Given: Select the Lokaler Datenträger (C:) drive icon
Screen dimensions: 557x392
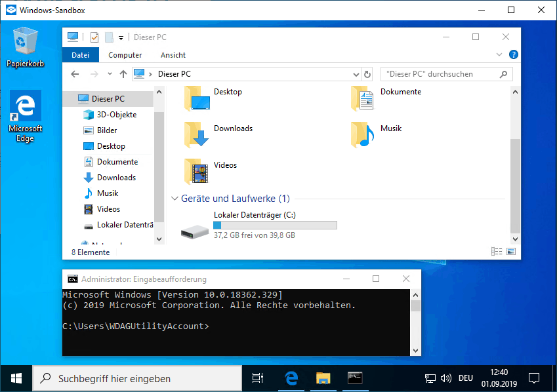Looking at the screenshot, I should pos(194,232).
